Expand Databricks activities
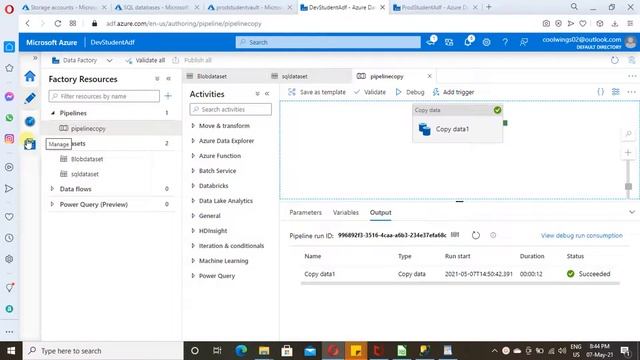 point(193,186)
